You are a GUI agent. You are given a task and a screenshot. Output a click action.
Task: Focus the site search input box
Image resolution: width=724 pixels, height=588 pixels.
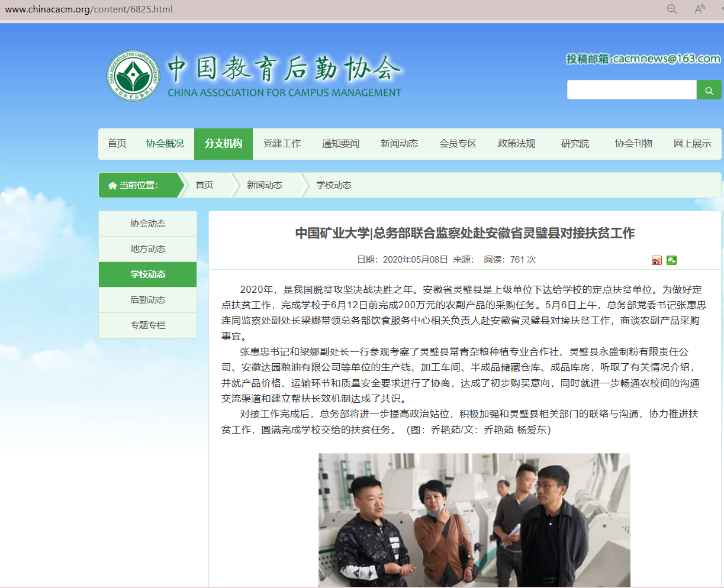(632, 90)
